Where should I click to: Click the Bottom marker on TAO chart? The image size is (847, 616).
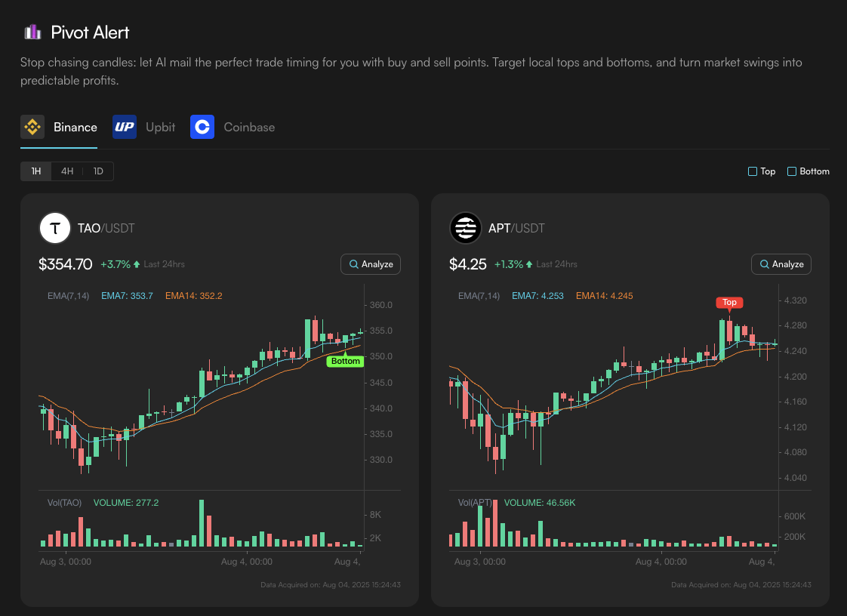click(346, 361)
